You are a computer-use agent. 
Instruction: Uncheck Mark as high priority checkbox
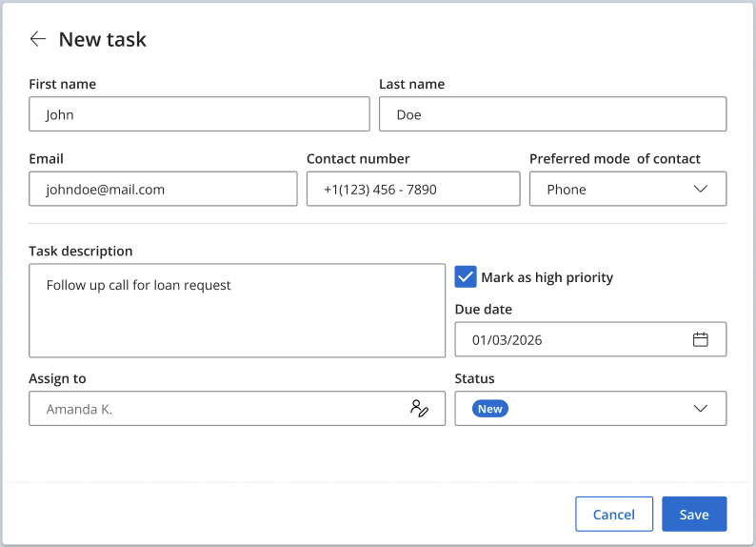(x=466, y=277)
